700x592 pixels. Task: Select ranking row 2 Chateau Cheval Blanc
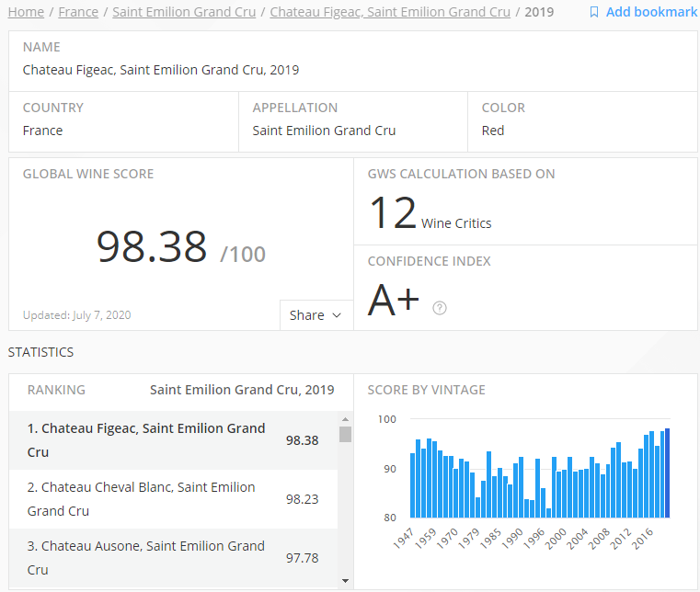[x=173, y=499]
